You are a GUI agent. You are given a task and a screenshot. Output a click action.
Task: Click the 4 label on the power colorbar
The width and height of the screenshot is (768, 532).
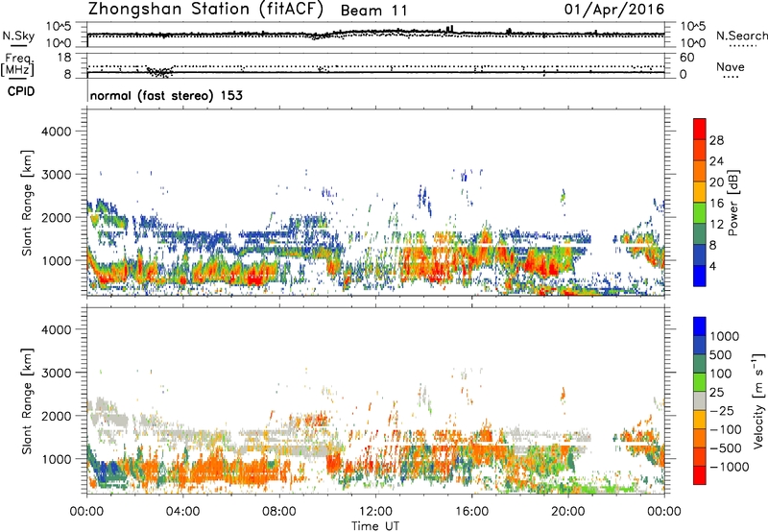(x=712, y=266)
